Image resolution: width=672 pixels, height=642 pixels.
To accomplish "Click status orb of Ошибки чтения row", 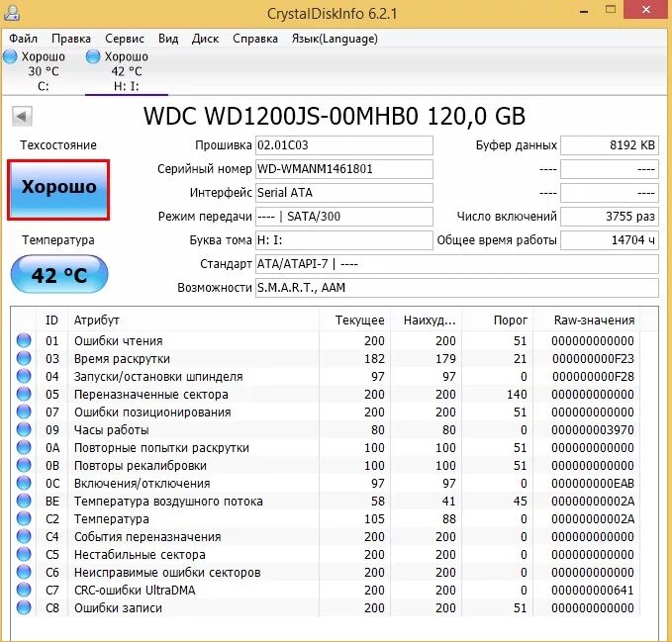I will tap(24, 340).
